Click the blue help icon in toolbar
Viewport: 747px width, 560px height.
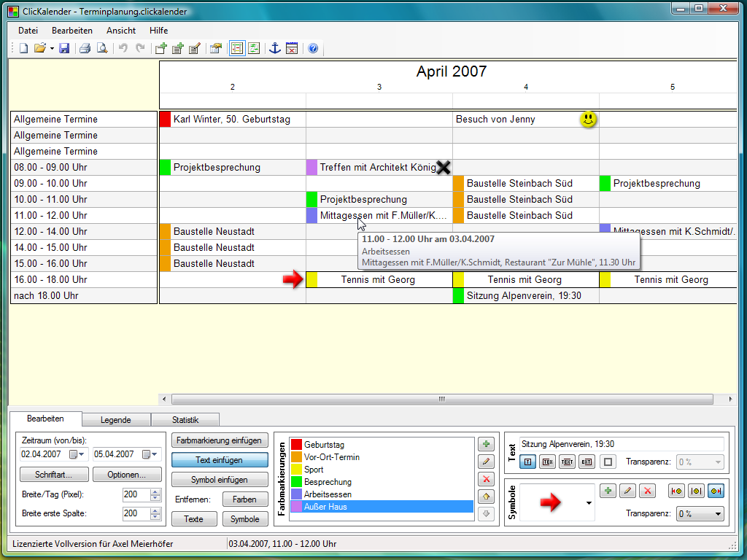click(313, 49)
